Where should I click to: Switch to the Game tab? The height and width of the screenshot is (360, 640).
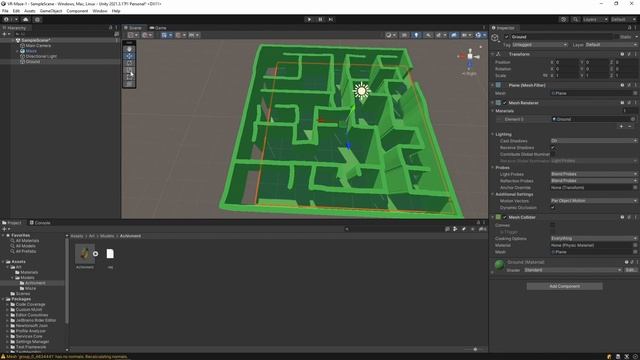(x=158, y=28)
